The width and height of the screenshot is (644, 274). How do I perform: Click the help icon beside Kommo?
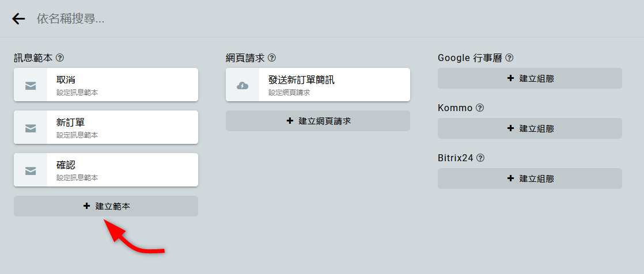point(480,108)
